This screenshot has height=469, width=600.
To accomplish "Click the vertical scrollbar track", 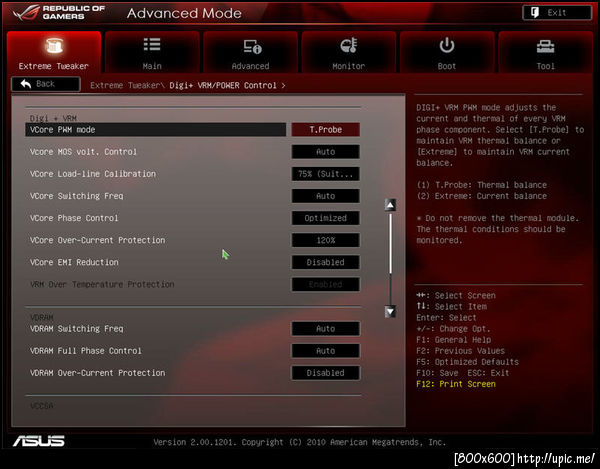I will pos(390,259).
